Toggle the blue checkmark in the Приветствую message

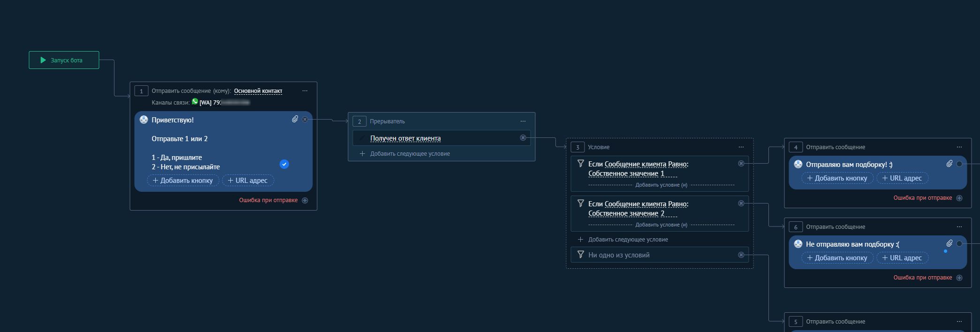[x=284, y=164]
